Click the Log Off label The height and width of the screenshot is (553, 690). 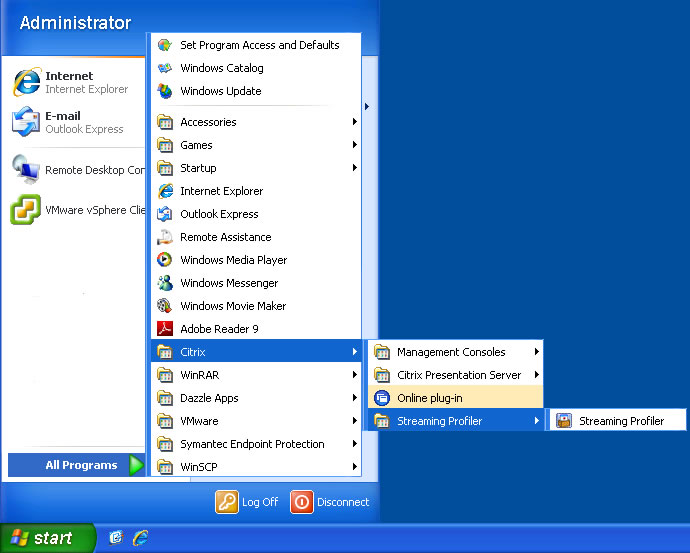[x=260, y=502]
